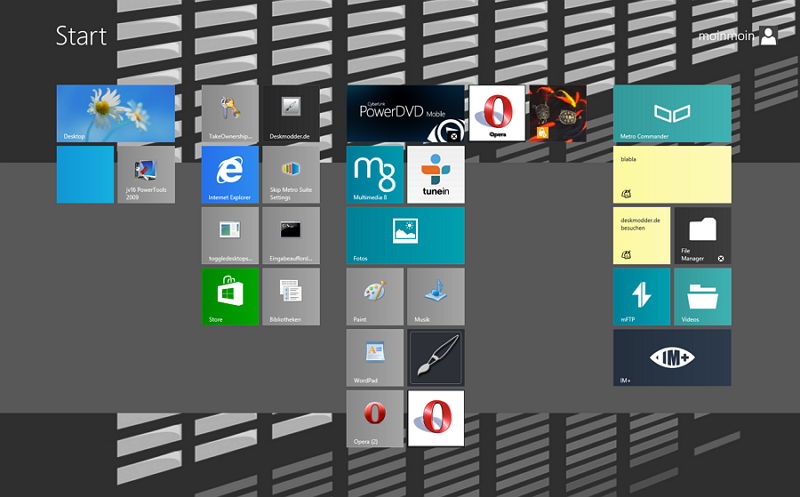Launch the Paint tile
The width and height of the screenshot is (800, 497).
(375, 296)
